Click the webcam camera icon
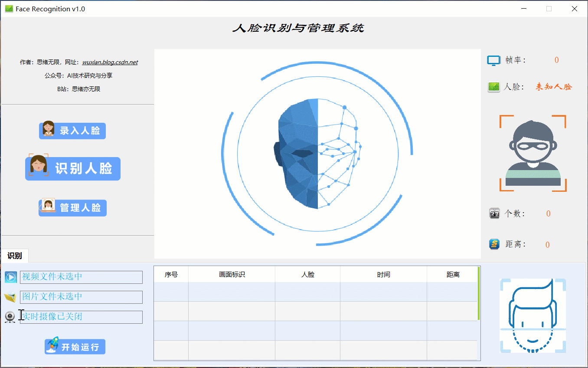Viewport: 588px width, 368px height. pos(10,317)
